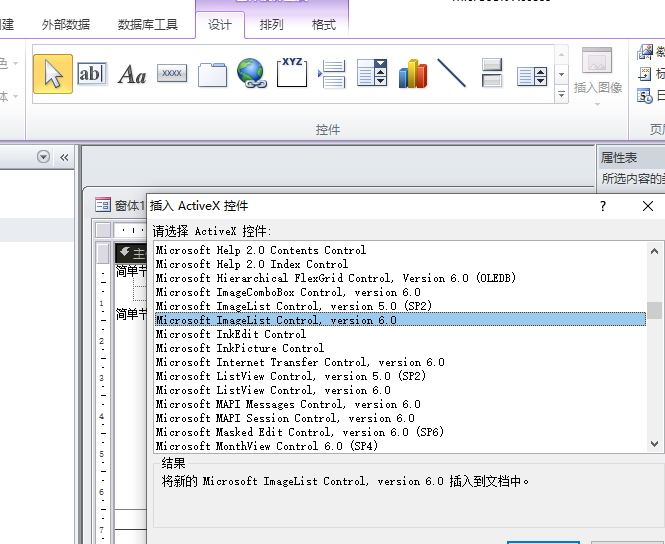Select Microsoft MonthView Control 6.0 (SP4)
Viewport: 665px width, 544px height.
point(266,446)
